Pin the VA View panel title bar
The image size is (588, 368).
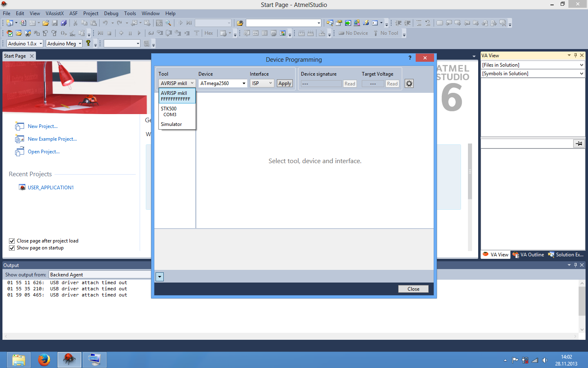coord(576,55)
